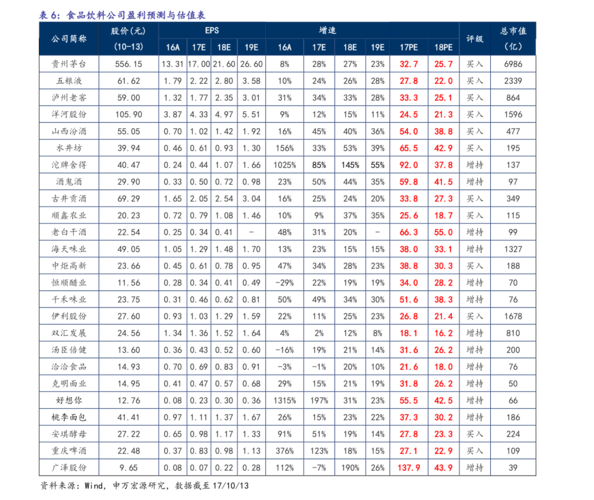Screen dimensions: 594x500
Task: Select 17PE value '31.8'
Action: pyautogui.click(x=409, y=384)
